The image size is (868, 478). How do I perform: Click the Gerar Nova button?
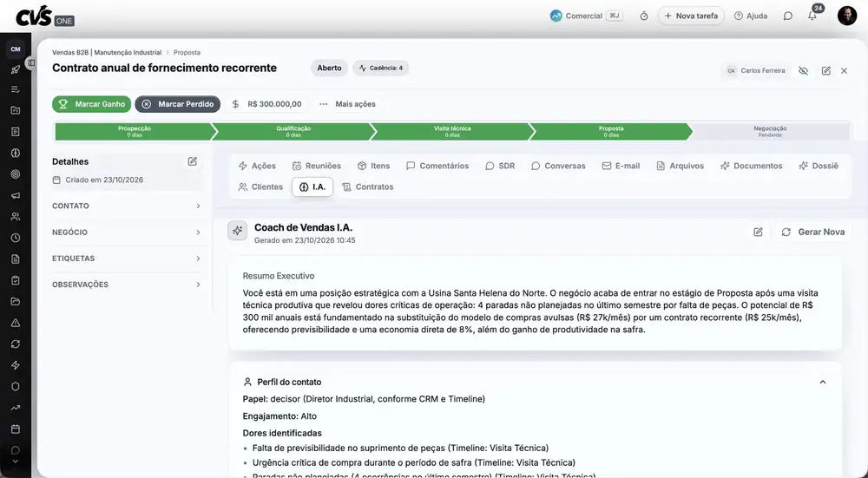tap(813, 232)
